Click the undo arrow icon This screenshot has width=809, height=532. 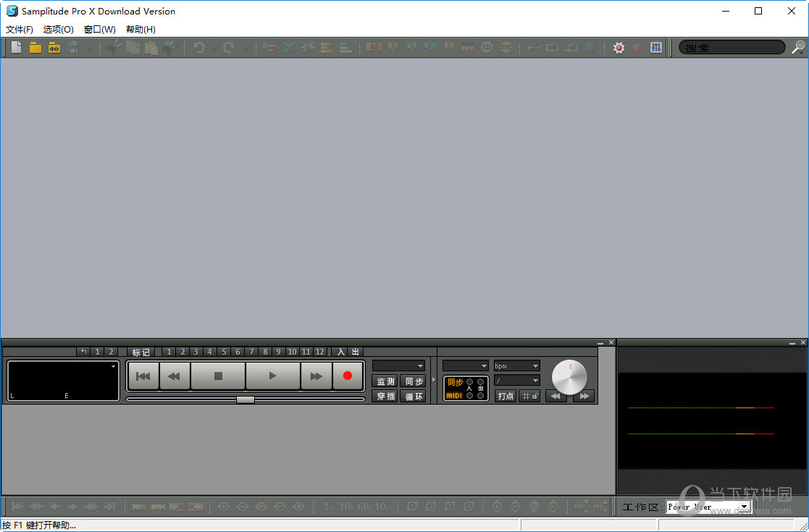coord(199,48)
